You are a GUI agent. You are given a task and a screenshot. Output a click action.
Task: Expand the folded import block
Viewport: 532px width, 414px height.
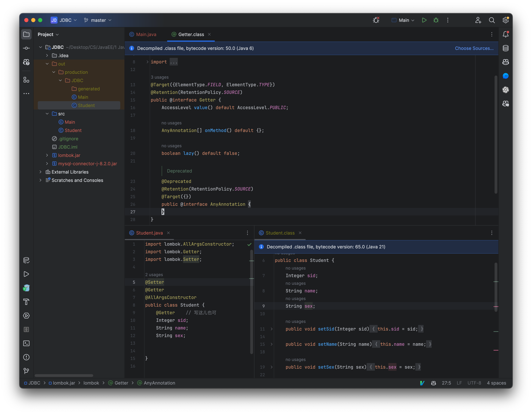click(x=147, y=62)
